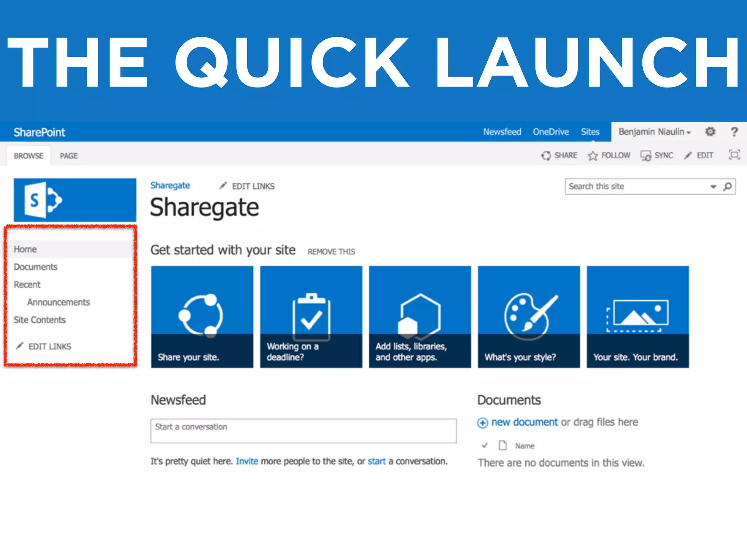The width and height of the screenshot is (747, 560).
Task: Click the FOLLOW button label
Action: 616,155
